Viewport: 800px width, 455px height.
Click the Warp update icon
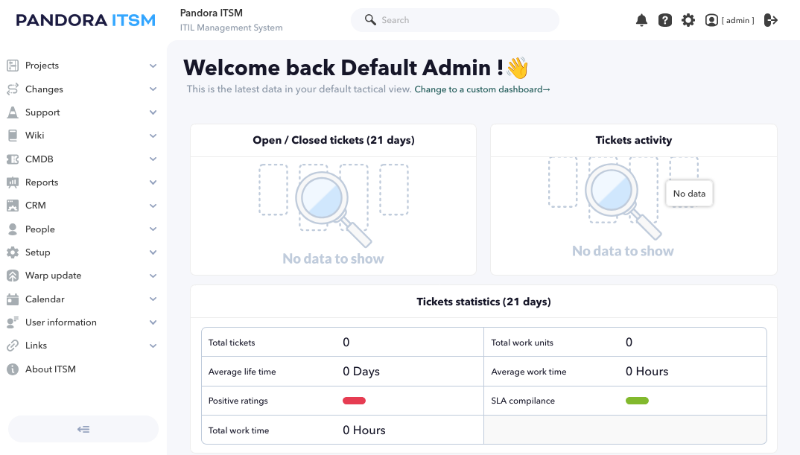tap(13, 275)
